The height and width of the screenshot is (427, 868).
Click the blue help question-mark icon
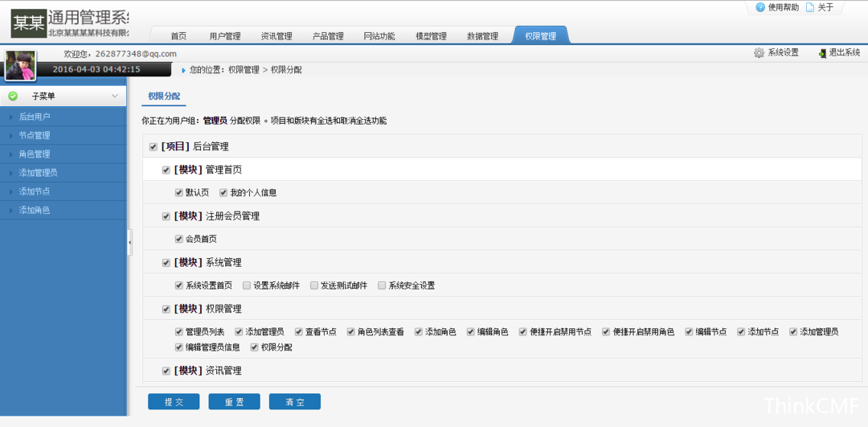760,7
